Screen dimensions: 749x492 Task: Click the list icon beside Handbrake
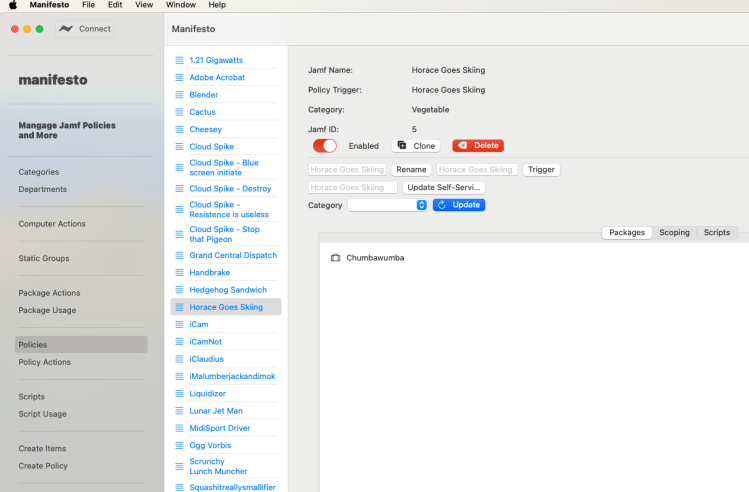pyautogui.click(x=180, y=272)
